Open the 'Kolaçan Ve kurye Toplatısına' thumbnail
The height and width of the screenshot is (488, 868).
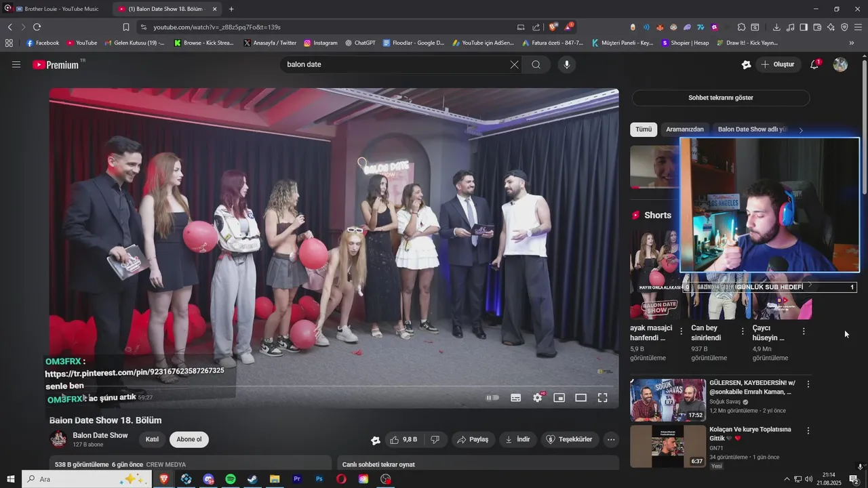point(668,447)
